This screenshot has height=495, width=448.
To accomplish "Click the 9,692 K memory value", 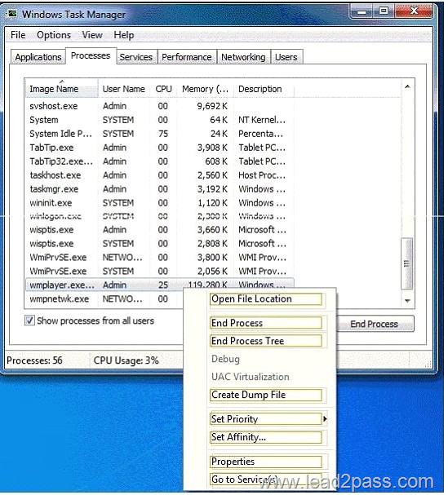I will pos(212,106).
